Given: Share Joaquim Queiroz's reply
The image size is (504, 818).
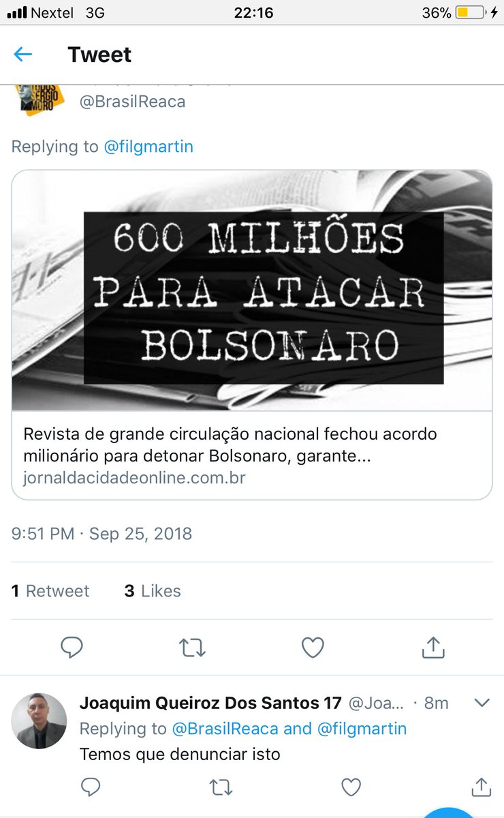Looking at the screenshot, I should (x=481, y=787).
